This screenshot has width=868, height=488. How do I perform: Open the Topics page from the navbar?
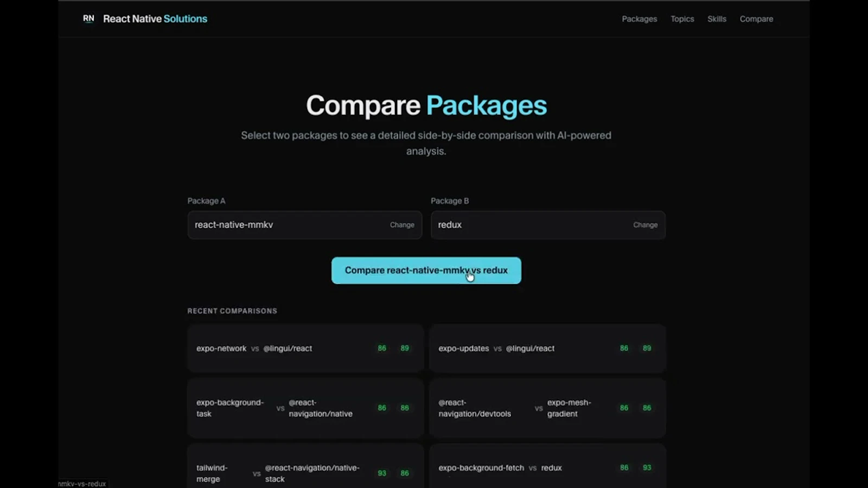[681, 18]
